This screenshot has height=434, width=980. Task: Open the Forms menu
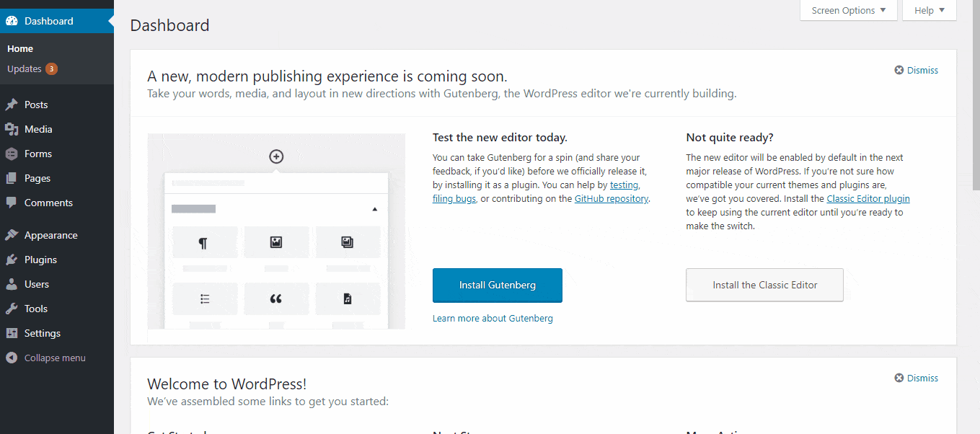(57, 154)
